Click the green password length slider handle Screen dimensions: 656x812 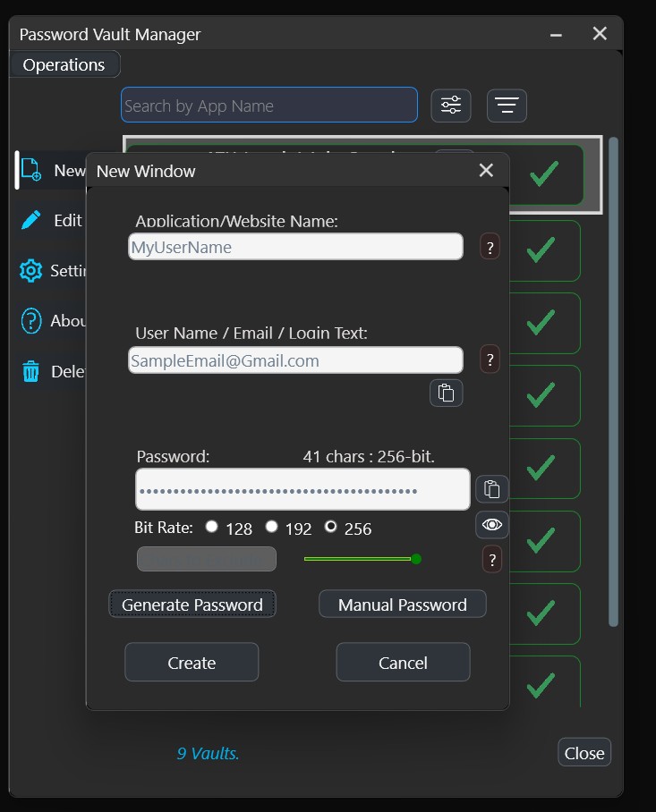(415, 559)
